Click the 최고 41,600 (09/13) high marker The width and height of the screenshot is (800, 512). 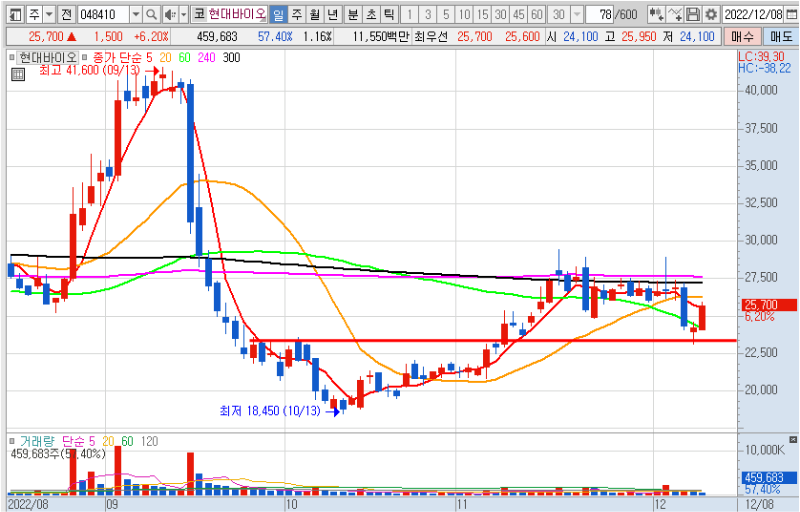tap(89, 70)
